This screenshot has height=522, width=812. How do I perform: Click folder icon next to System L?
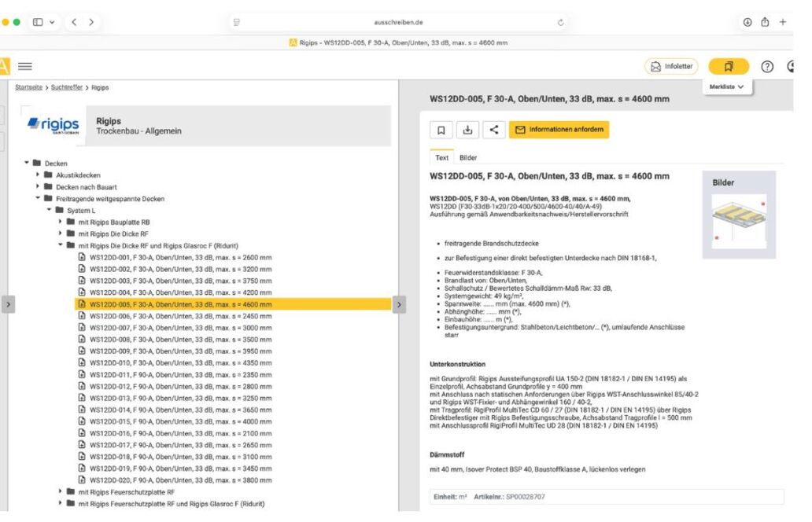point(60,210)
